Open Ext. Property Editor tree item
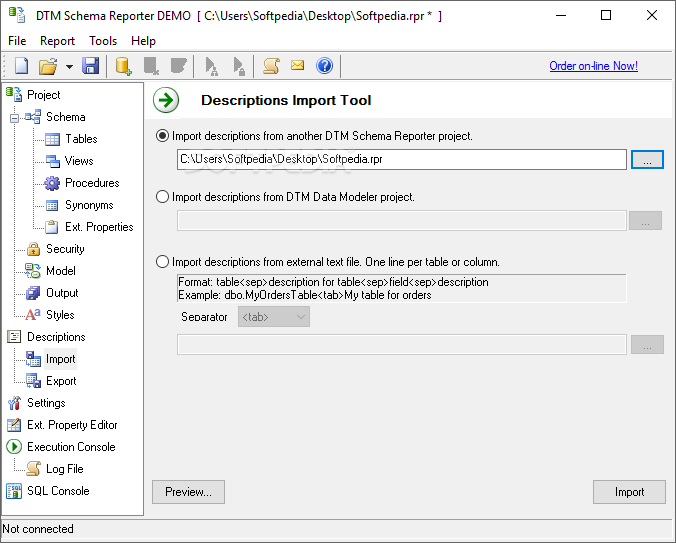The height and width of the screenshot is (543, 676). click(x=72, y=425)
